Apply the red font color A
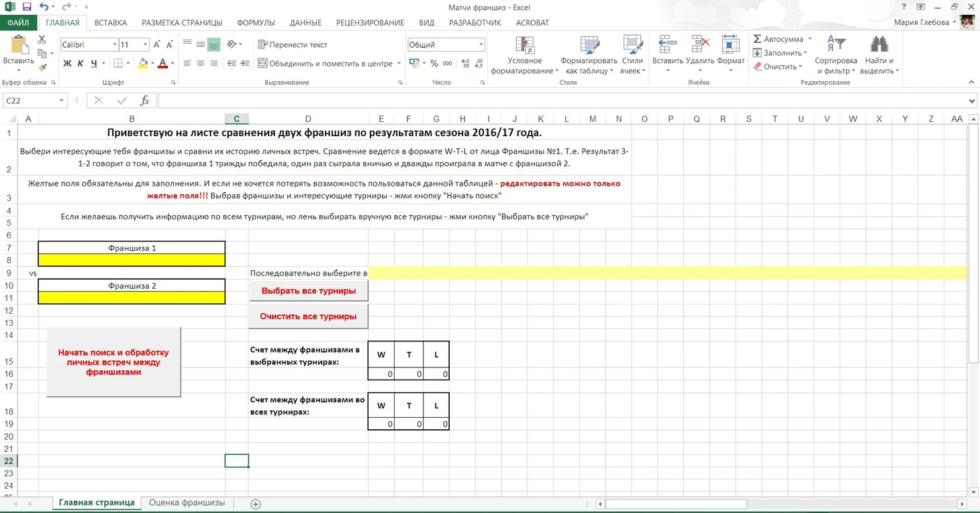This screenshot has height=513, width=980. click(162, 64)
